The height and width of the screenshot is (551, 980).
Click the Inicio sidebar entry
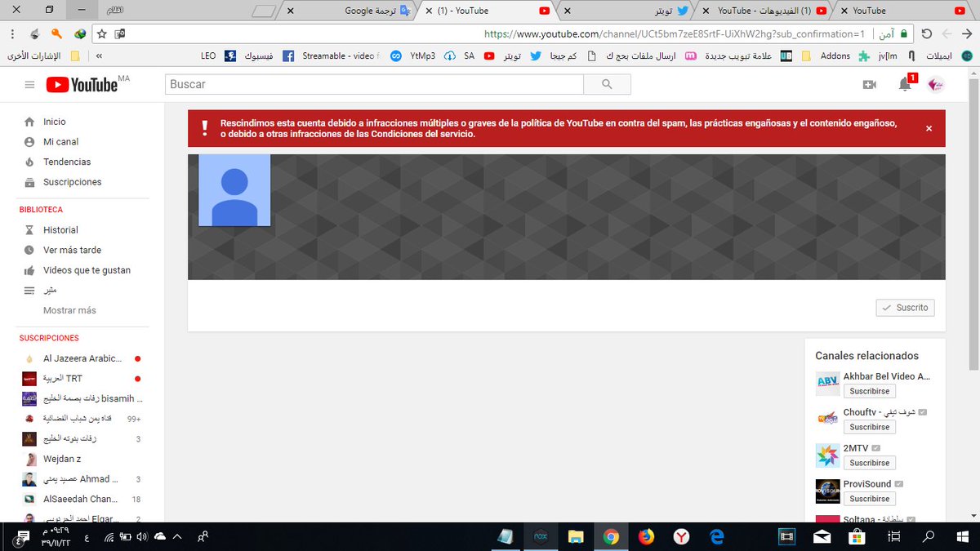(55, 122)
